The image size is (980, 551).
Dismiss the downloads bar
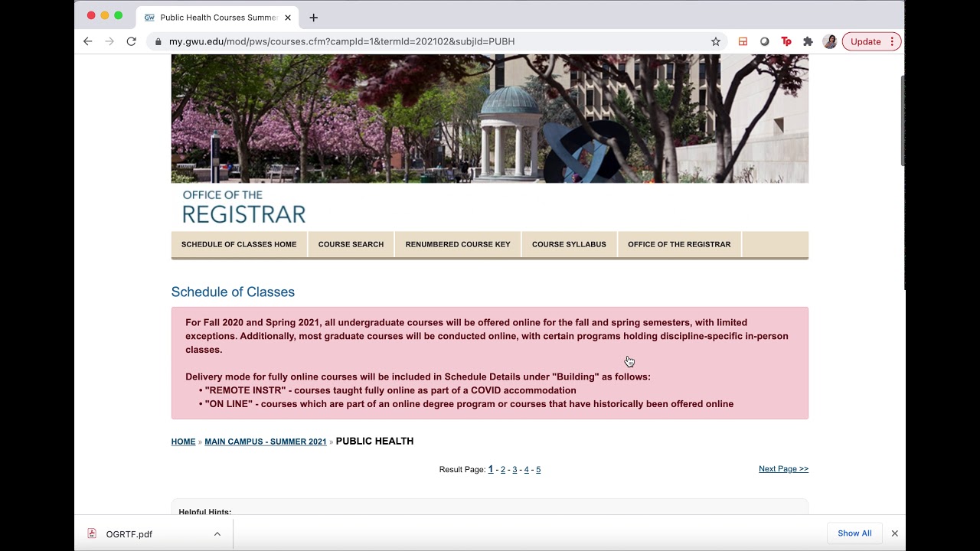tap(894, 533)
